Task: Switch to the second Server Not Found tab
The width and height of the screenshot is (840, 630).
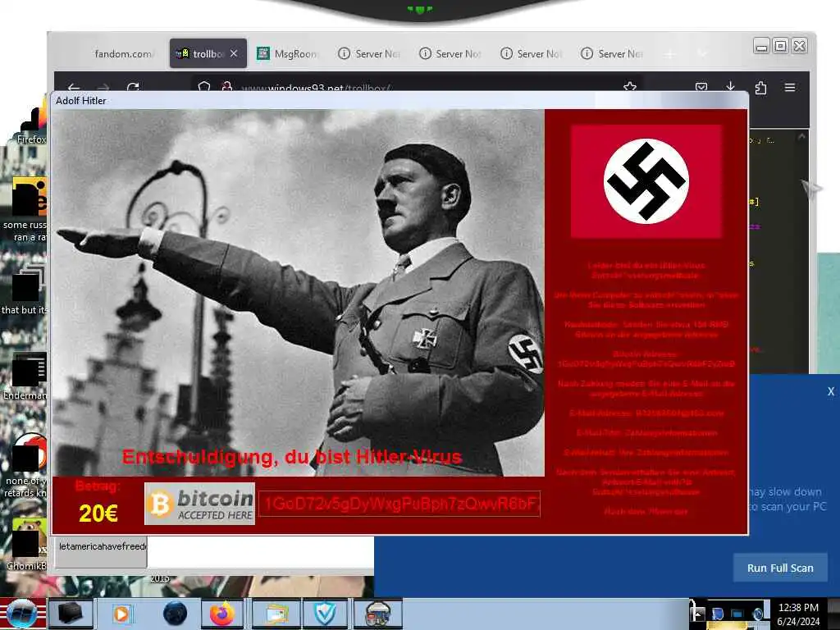Action: point(450,53)
